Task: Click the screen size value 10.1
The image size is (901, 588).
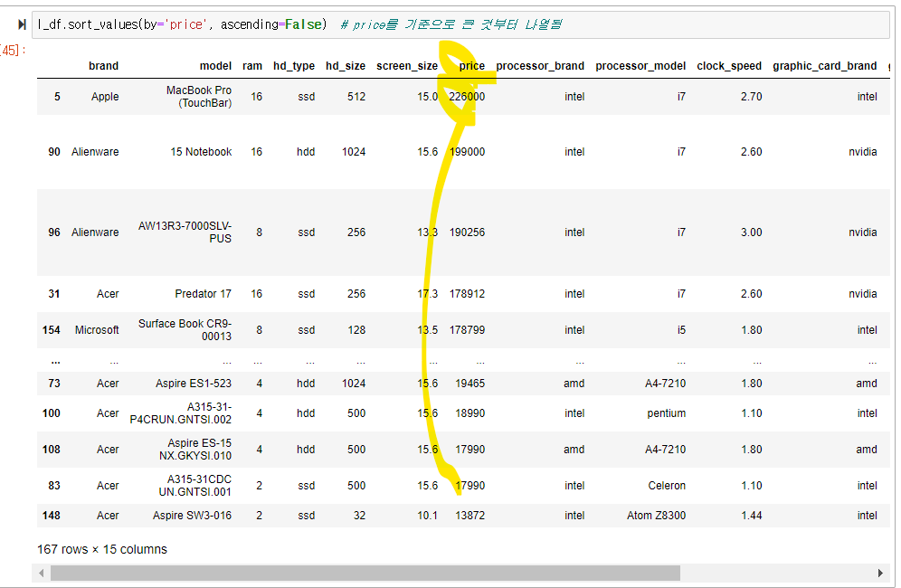Action: pos(428,516)
